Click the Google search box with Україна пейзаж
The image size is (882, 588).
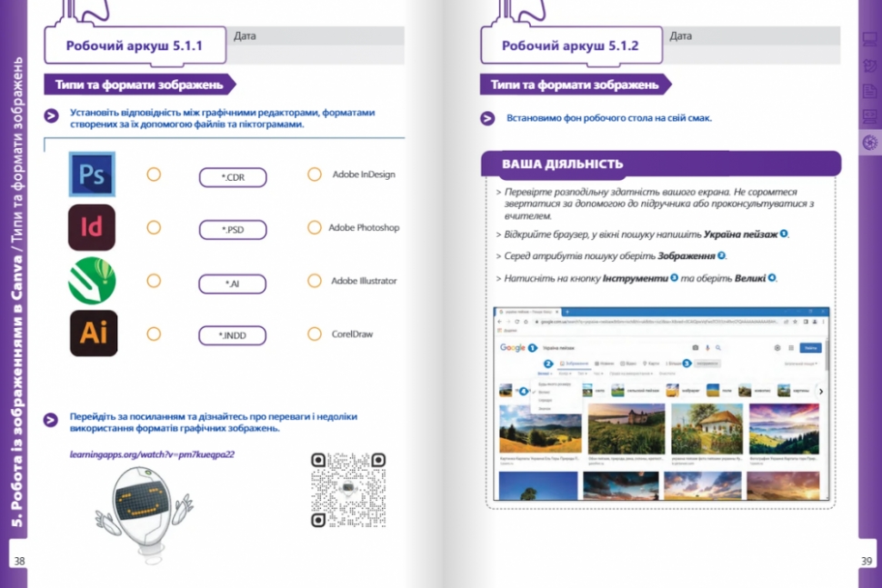click(x=631, y=348)
